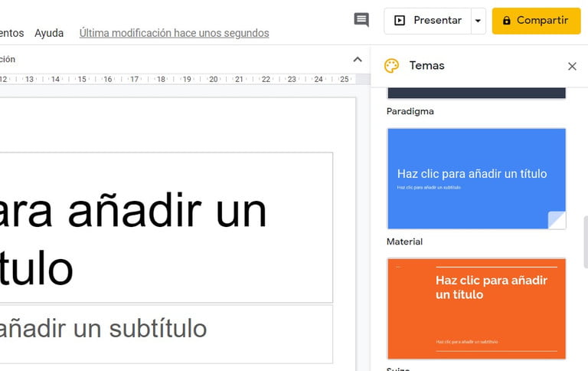This screenshot has height=371, width=588.
Task: Open the Ayuda menu
Action: click(x=49, y=33)
